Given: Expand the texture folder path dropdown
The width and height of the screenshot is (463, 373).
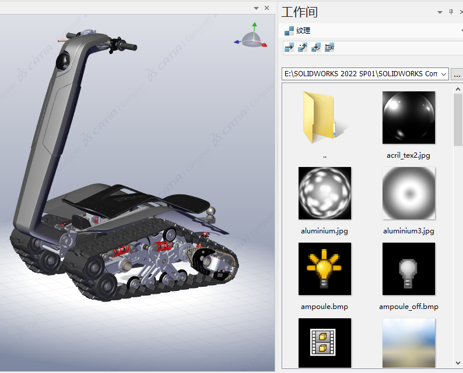Looking at the screenshot, I should (x=444, y=74).
